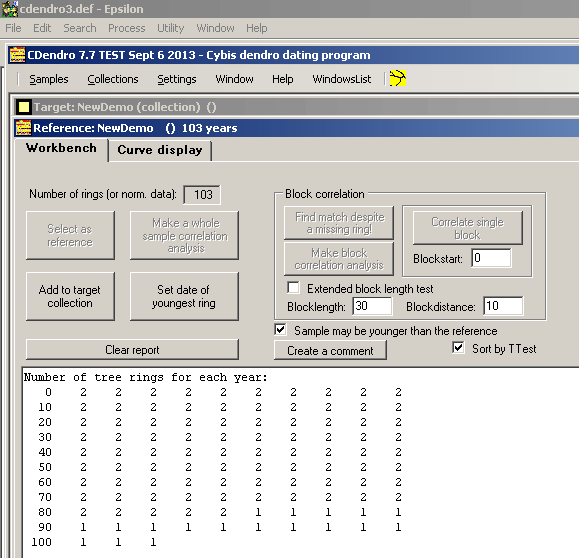579x558 pixels.
Task: Click report heading 'Number of tree rings for each year:'
Action: pyautogui.click(x=145, y=377)
